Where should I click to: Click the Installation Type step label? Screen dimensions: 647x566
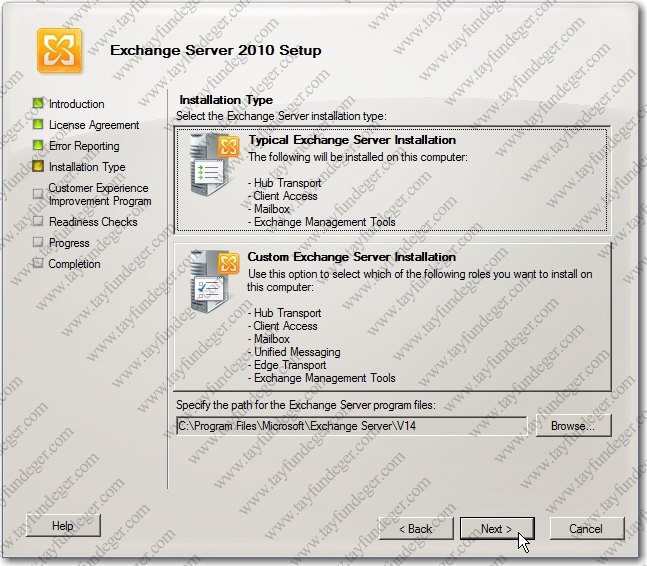(87, 167)
